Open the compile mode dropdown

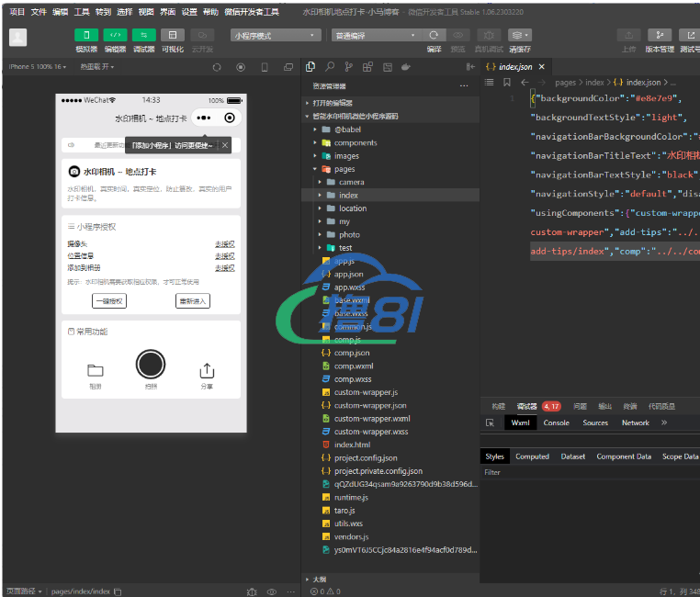coord(376,35)
